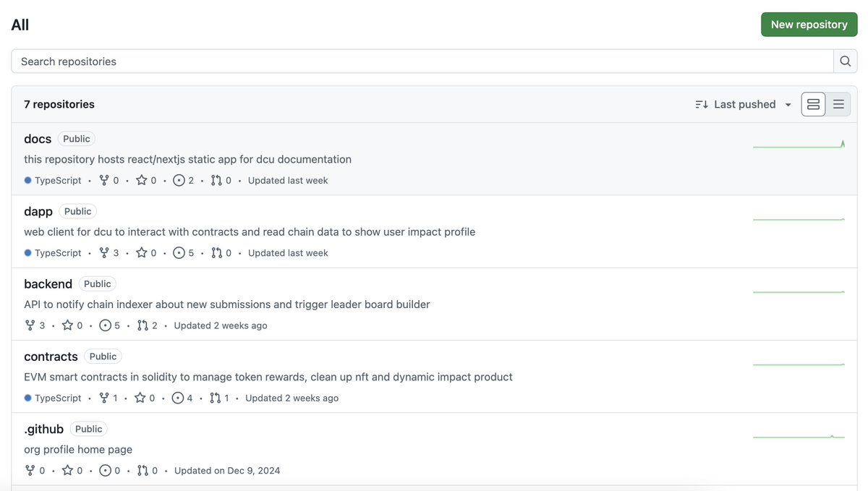Click the 'All' page heading

click(x=20, y=25)
